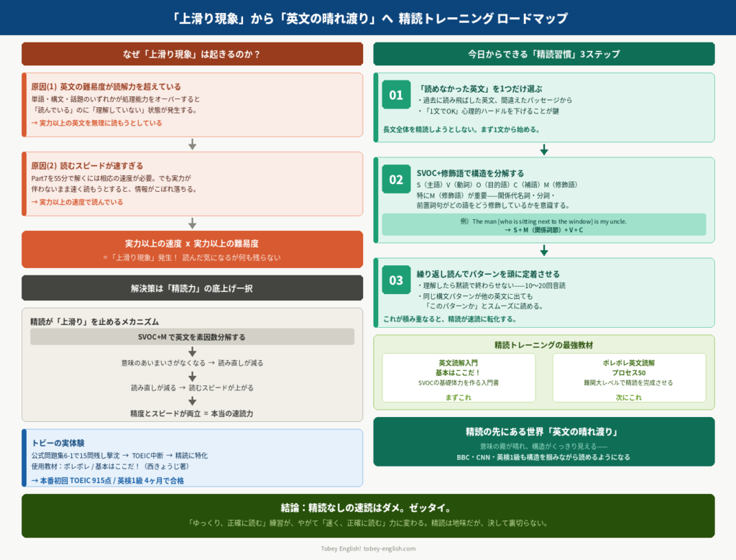Click heading 原因(1) 英文の難易度が読解力を超えている
This screenshot has width=736, height=560.
(106, 86)
